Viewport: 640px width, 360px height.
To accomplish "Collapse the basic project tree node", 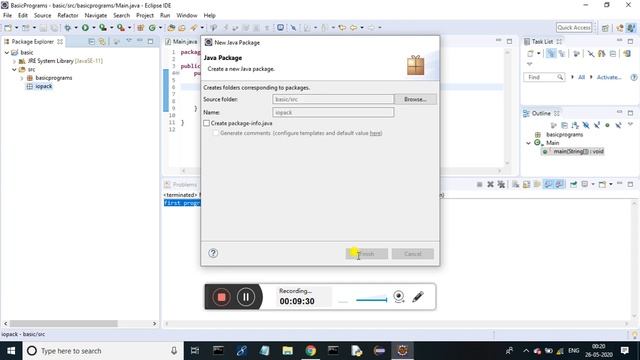I will [x=7, y=52].
